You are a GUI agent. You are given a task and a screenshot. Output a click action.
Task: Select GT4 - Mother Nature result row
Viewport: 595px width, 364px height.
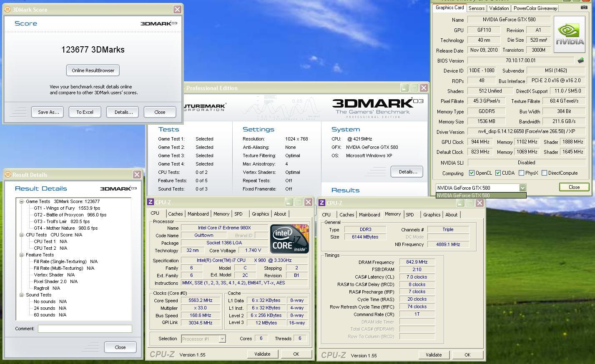click(65, 228)
